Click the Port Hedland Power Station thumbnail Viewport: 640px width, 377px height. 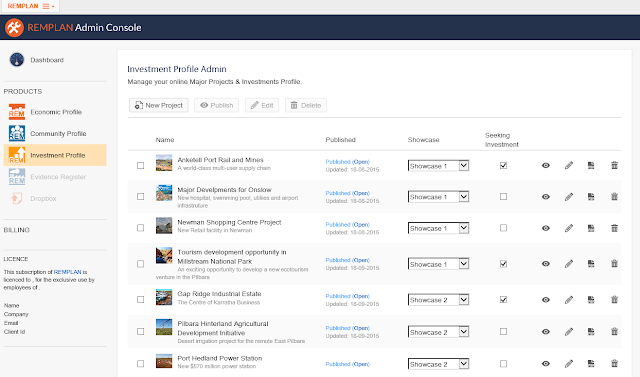[x=164, y=361]
